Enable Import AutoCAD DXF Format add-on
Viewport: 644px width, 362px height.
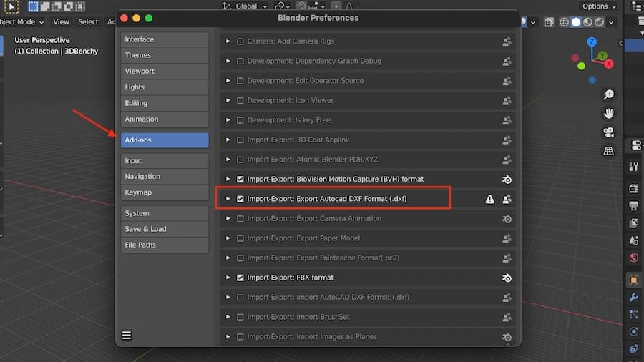[240, 298]
